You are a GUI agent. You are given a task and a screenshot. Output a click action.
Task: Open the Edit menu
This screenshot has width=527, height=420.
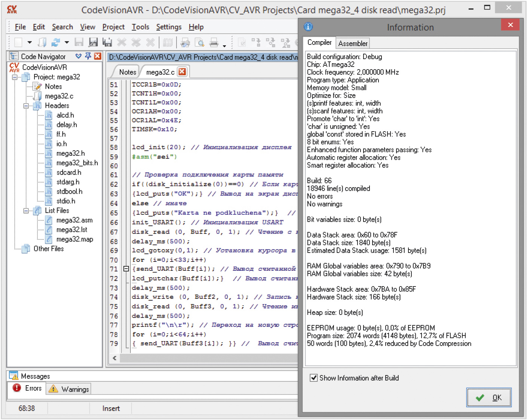pos(39,27)
